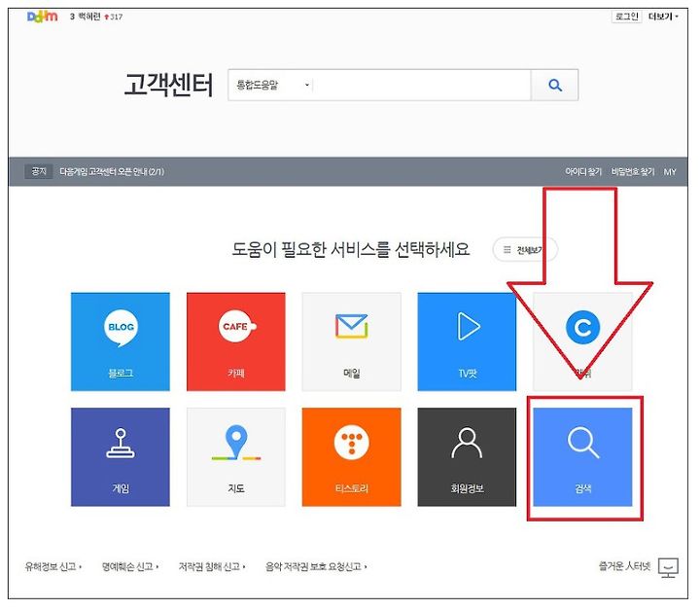
Task: Open the tile with the blue C circle icon
Action: coord(582,341)
